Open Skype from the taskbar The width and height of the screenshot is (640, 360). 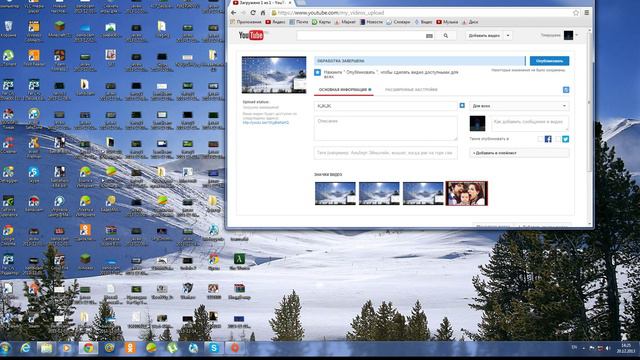tap(214, 348)
